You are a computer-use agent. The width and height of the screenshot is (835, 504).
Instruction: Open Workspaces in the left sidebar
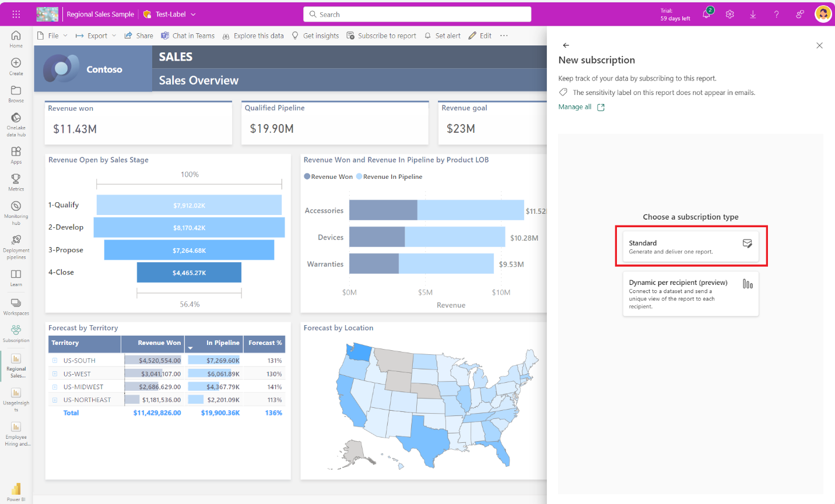coord(16,306)
